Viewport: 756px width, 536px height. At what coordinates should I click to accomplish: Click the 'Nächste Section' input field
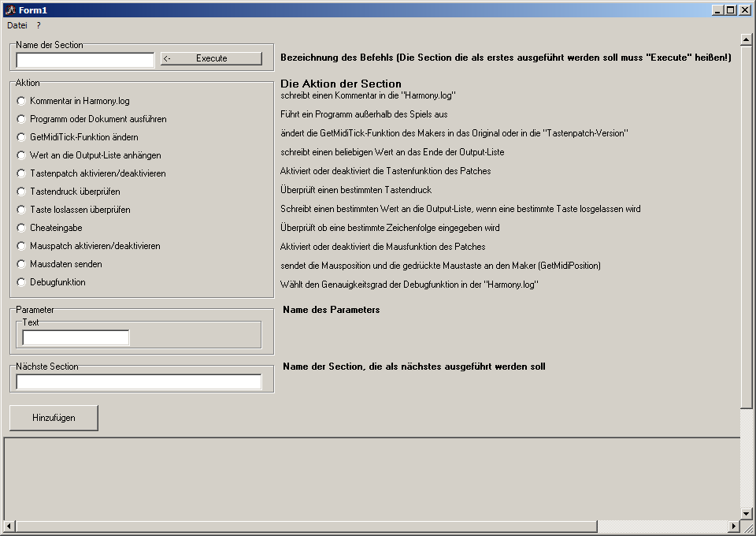(x=139, y=382)
